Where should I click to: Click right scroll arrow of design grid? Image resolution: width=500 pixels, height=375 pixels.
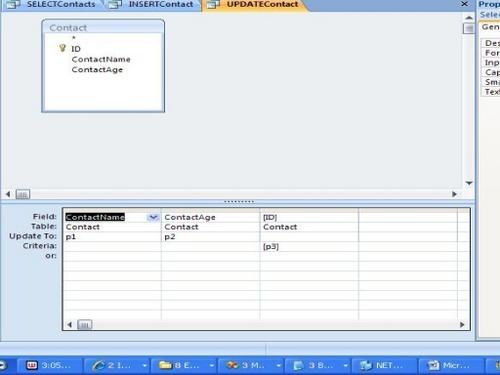pos(462,325)
